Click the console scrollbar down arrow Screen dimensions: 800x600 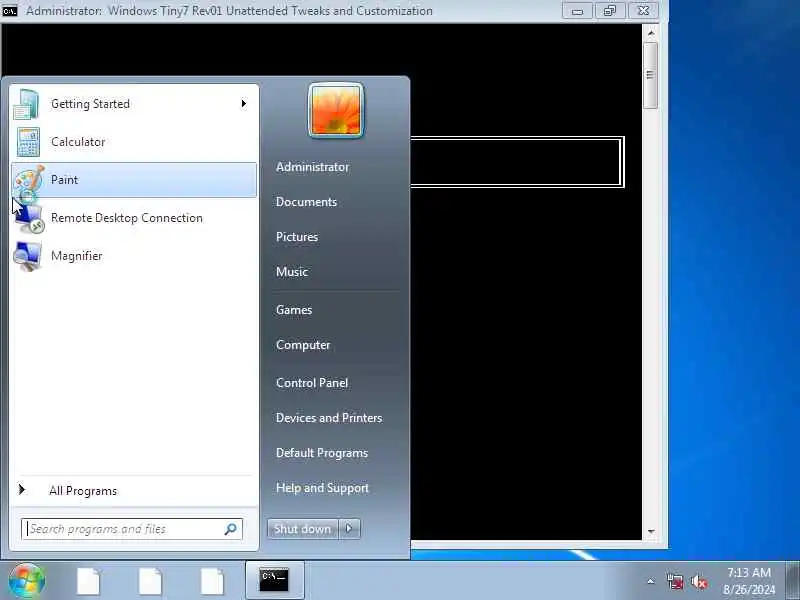(x=651, y=532)
